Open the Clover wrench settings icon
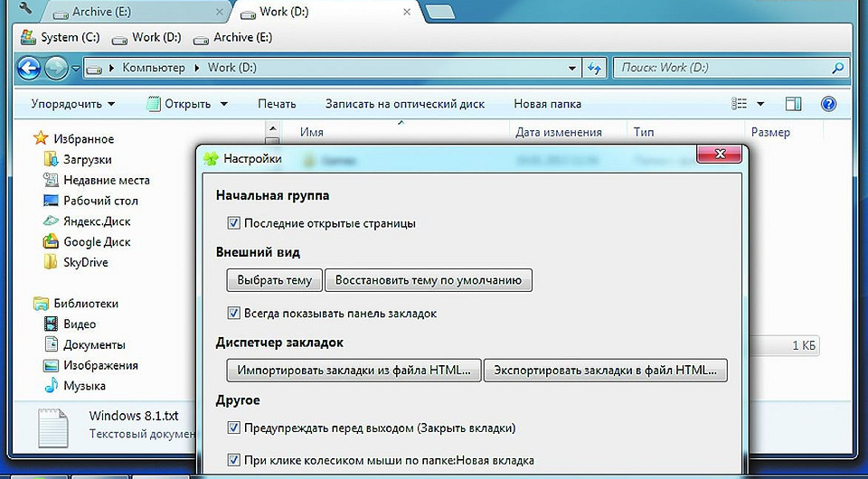The height and width of the screenshot is (479, 868). [x=26, y=9]
